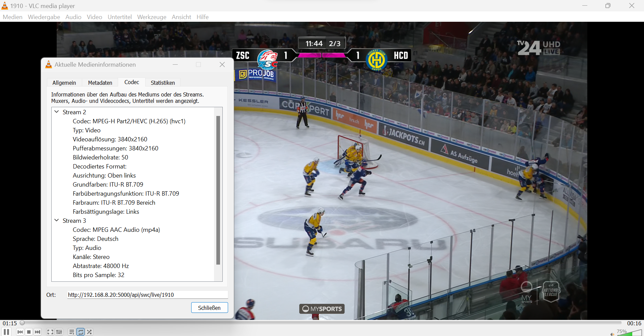644x336 pixels.
Task: Select Bits pro Sample: 32 row
Action: pos(99,275)
